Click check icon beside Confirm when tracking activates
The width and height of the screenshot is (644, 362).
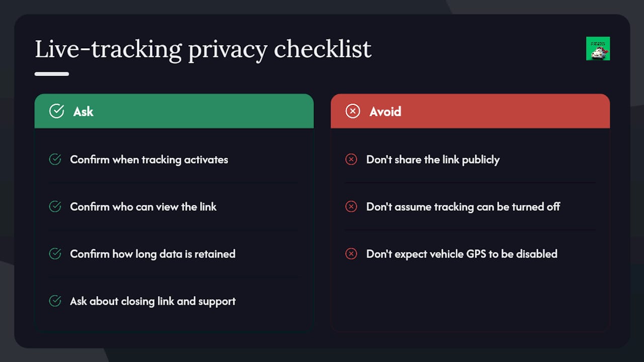coord(55,159)
